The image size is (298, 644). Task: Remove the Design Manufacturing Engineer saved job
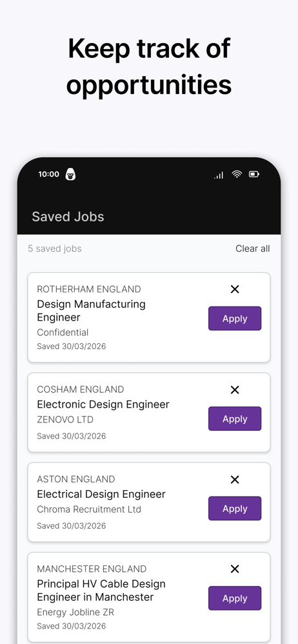(235, 289)
